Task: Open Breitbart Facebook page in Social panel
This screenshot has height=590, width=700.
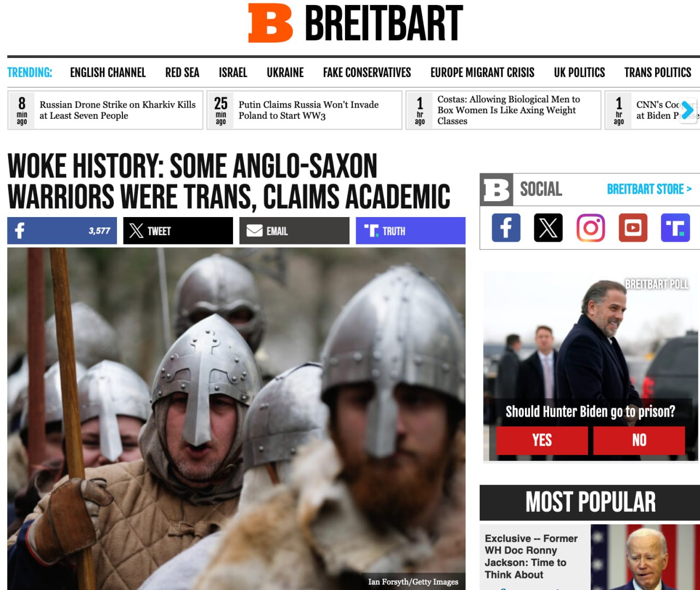Action: click(x=506, y=227)
